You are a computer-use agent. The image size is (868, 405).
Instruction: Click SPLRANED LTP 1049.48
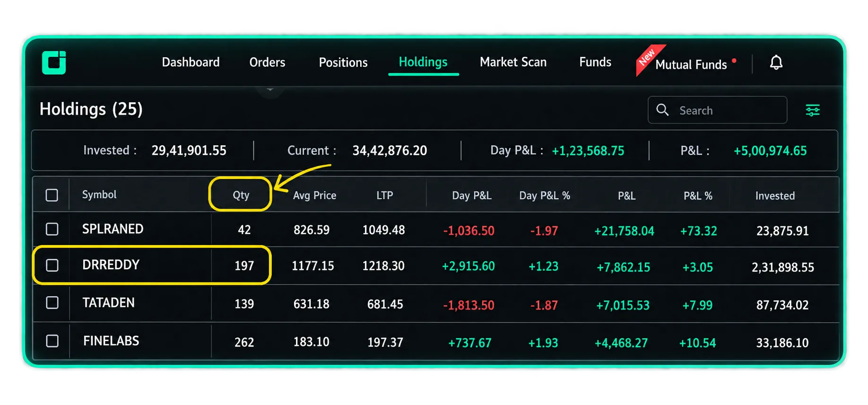(383, 230)
